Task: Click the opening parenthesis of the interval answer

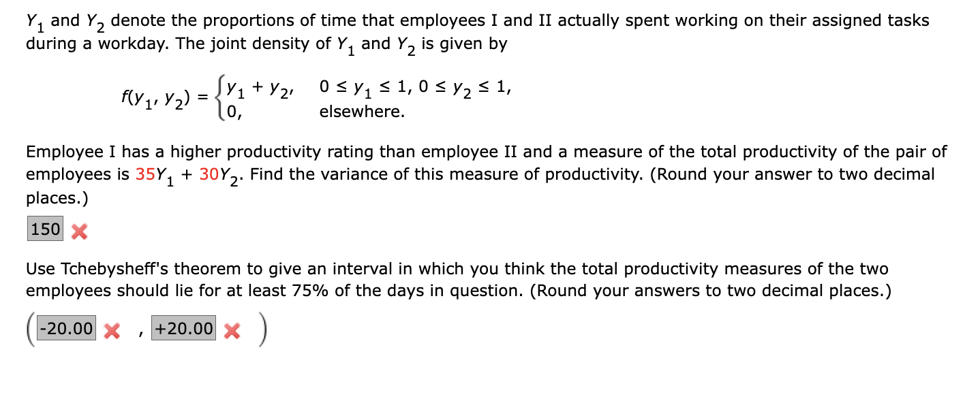Action: click(31, 331)
